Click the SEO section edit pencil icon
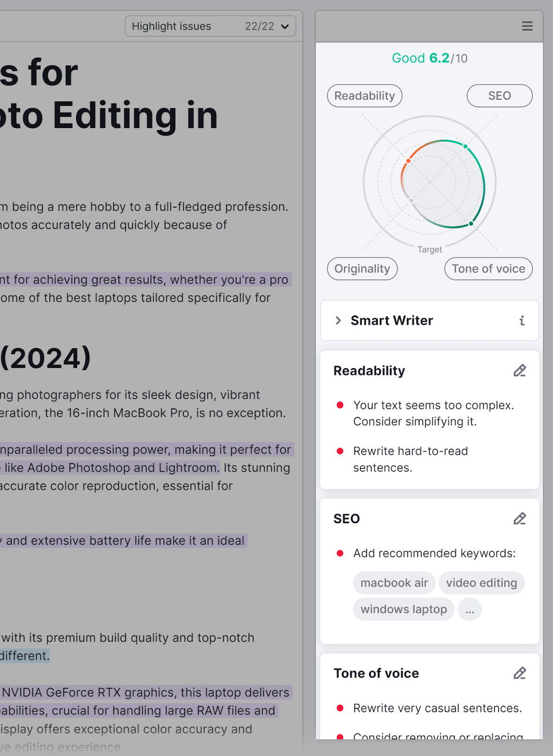Image resolution: width=553 pixels, height=756 pixels. click(519, 519)
